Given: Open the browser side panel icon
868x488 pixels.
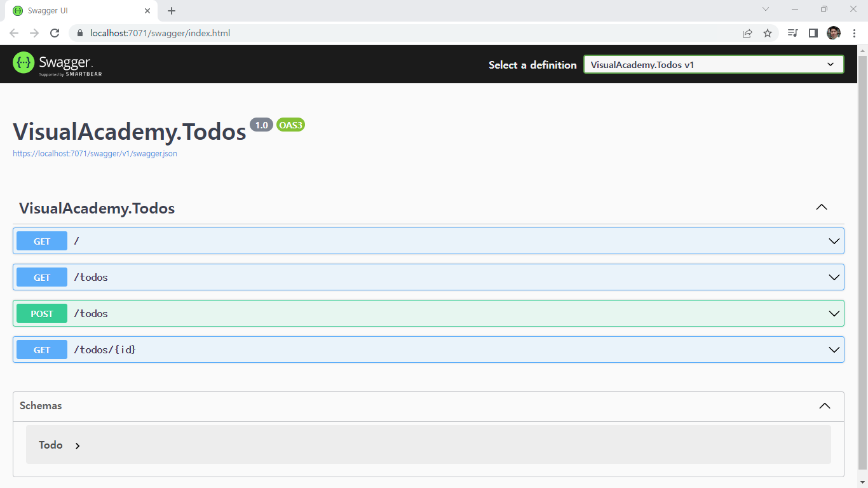Looking at the screenshot, I should pyautogui.click(x=813, y=33).
